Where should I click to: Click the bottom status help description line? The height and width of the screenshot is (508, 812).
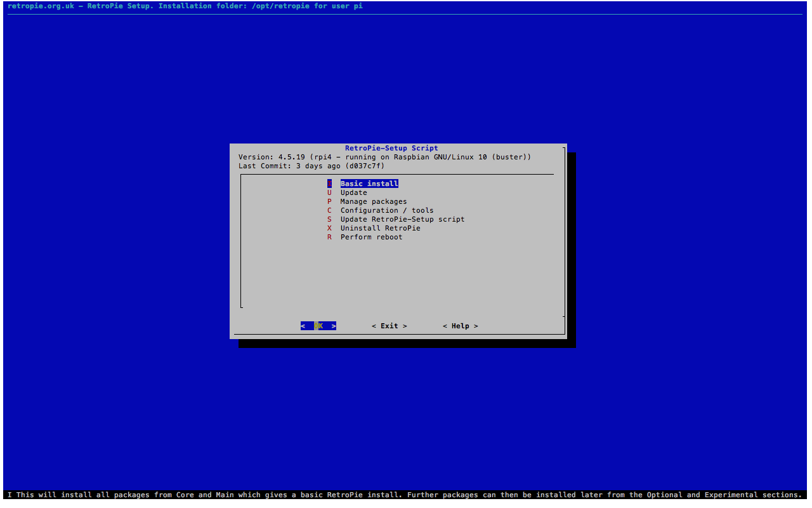click(x=405, y=495)
